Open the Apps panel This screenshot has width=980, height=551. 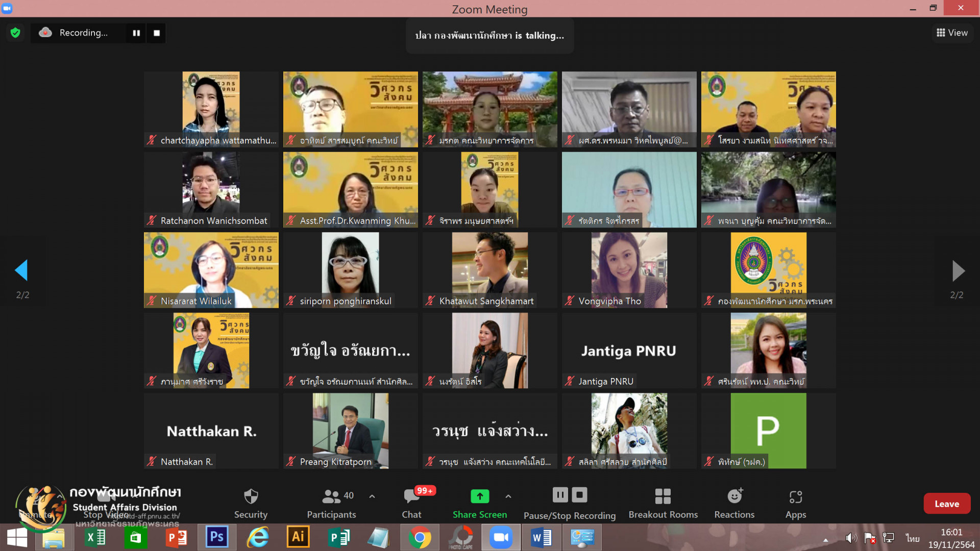[795, 496]
